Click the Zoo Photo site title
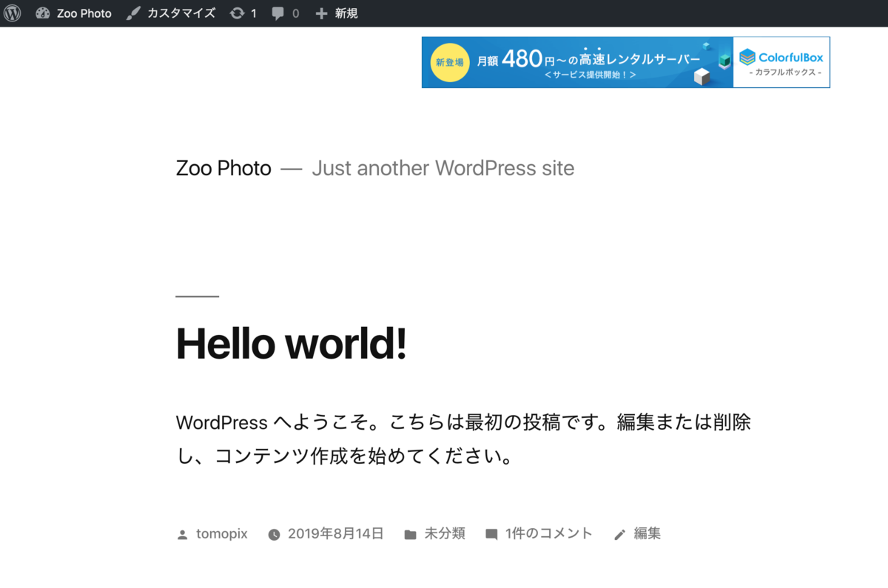 point(223,168)
